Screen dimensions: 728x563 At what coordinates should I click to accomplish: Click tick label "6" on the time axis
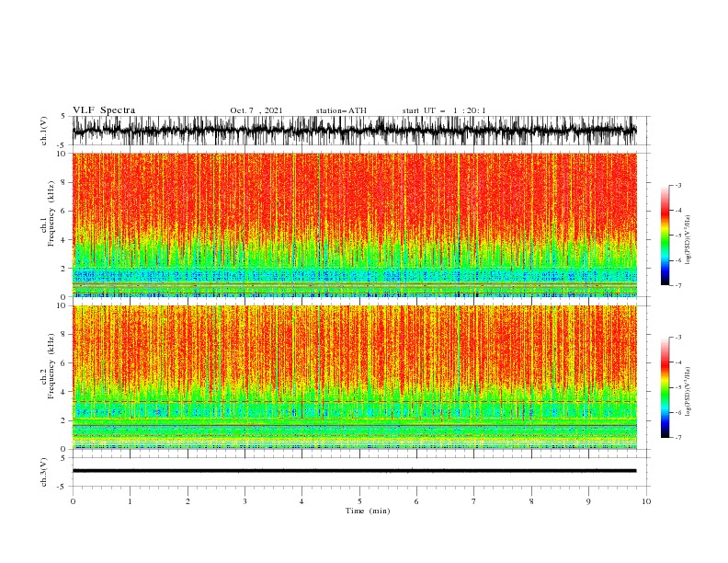click(416, 501)
